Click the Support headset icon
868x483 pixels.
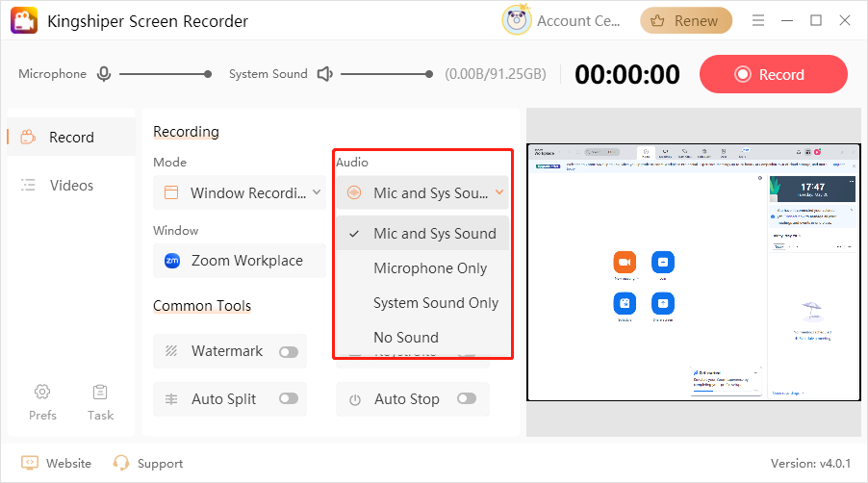(120, 463)
